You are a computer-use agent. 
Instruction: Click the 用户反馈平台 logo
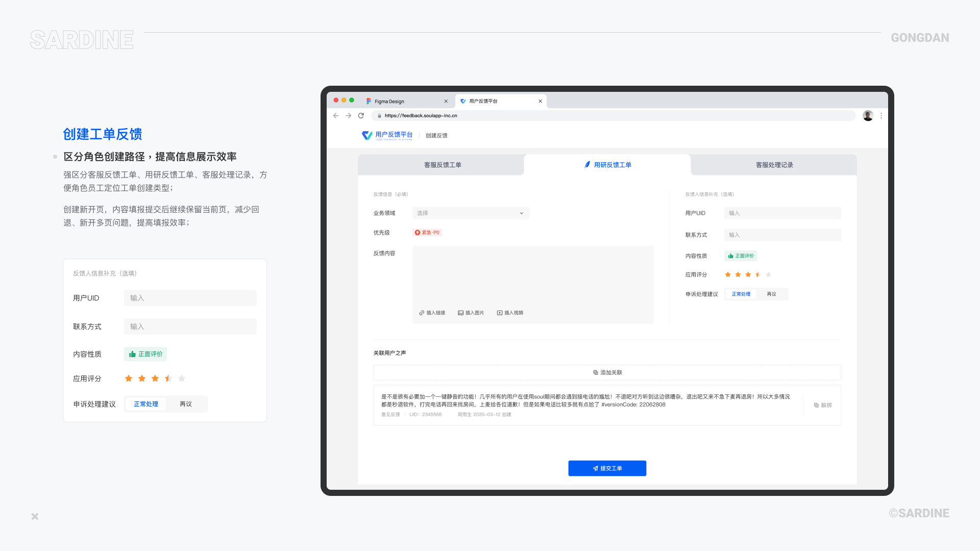[x=387, y=135]
